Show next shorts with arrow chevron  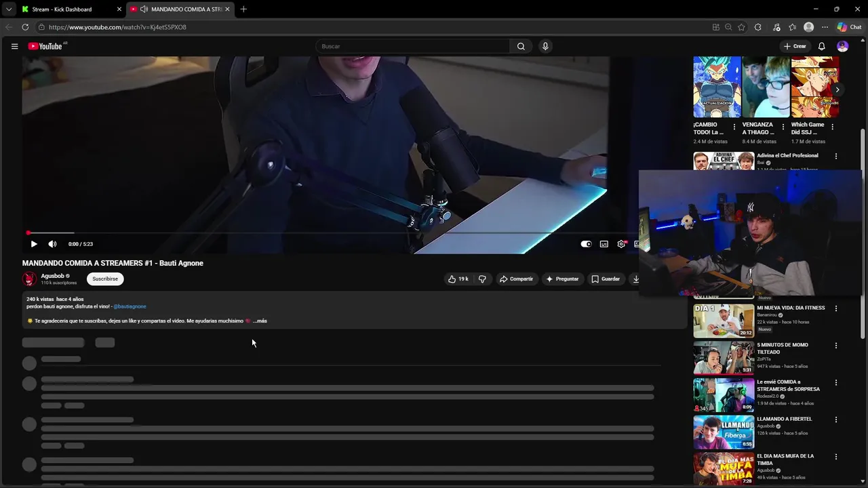(837, 89)
